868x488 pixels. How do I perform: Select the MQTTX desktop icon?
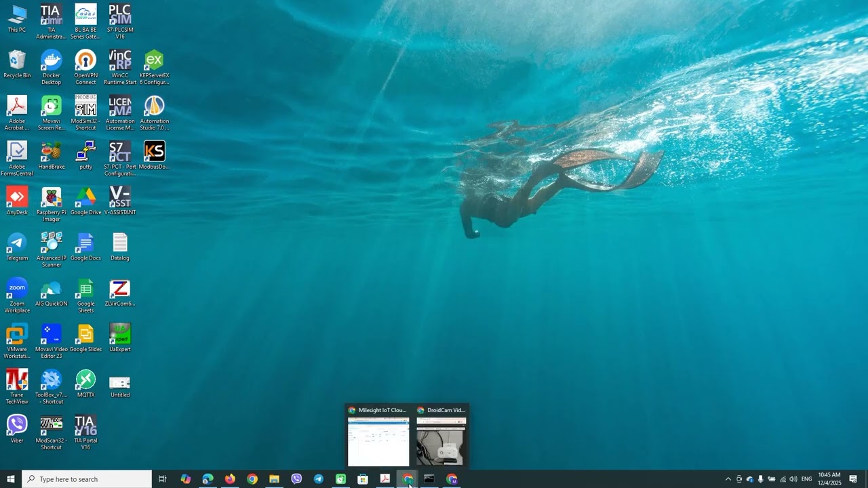pos(85,384)
